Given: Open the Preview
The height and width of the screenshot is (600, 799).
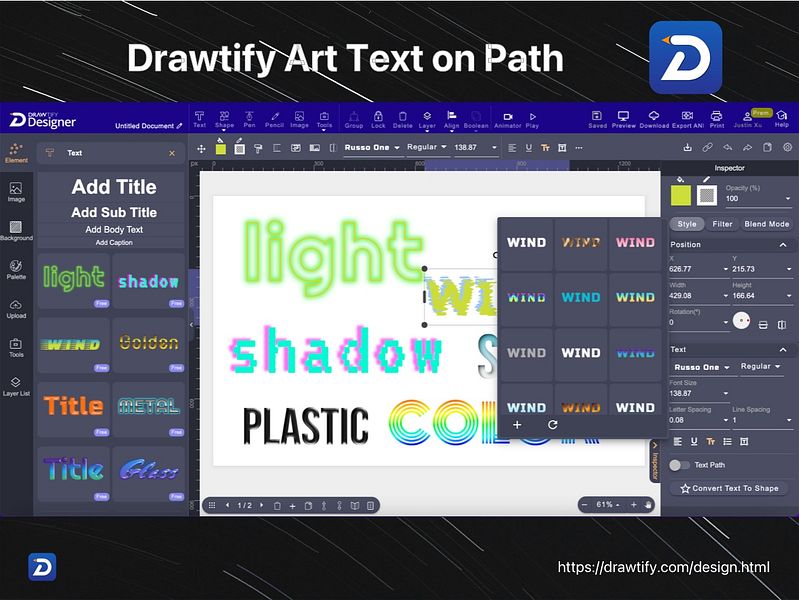Looking at the screenshot, I should pyautogui.click(x=623, y=120).
